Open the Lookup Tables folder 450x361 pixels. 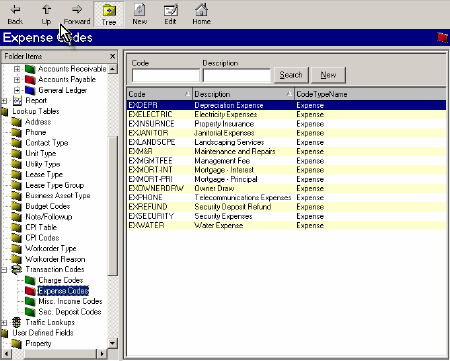click(x=36, y=111)
